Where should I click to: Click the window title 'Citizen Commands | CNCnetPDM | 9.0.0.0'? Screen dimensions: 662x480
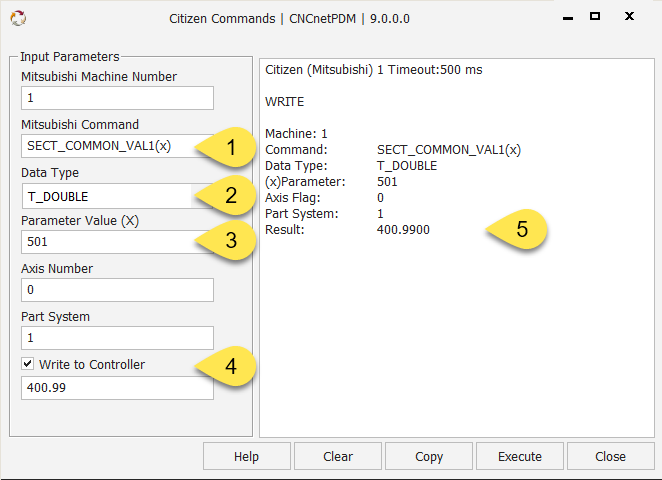(290, 19)
